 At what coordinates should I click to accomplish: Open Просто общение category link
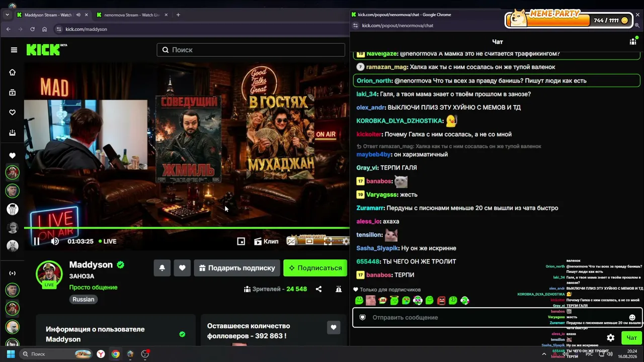tap(93, 287)
